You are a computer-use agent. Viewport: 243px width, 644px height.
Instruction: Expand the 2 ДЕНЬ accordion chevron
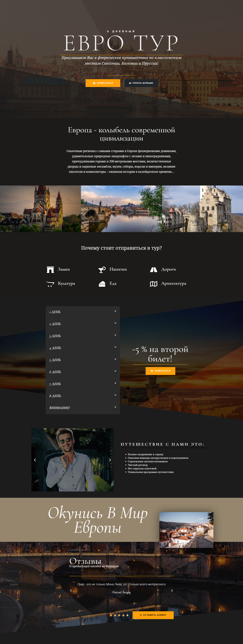[115, 323]
